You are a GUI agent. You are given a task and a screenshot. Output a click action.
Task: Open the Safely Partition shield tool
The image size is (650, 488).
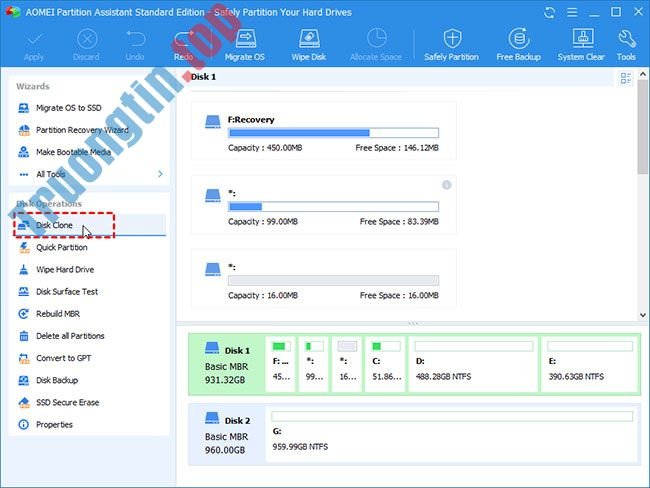click(451, 45)
